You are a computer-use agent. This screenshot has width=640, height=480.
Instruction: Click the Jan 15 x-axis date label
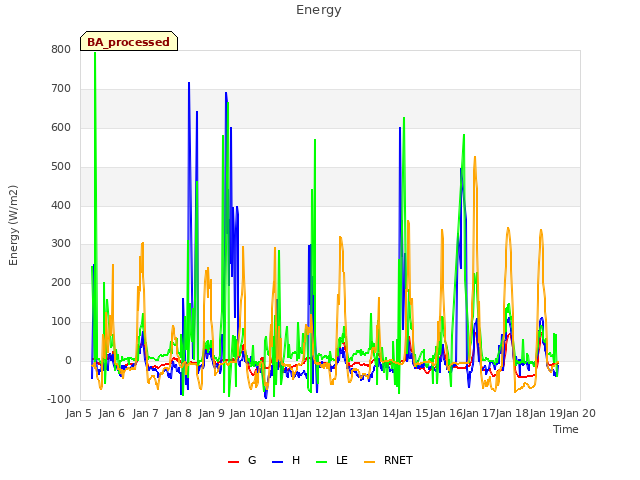click(412, 413)
